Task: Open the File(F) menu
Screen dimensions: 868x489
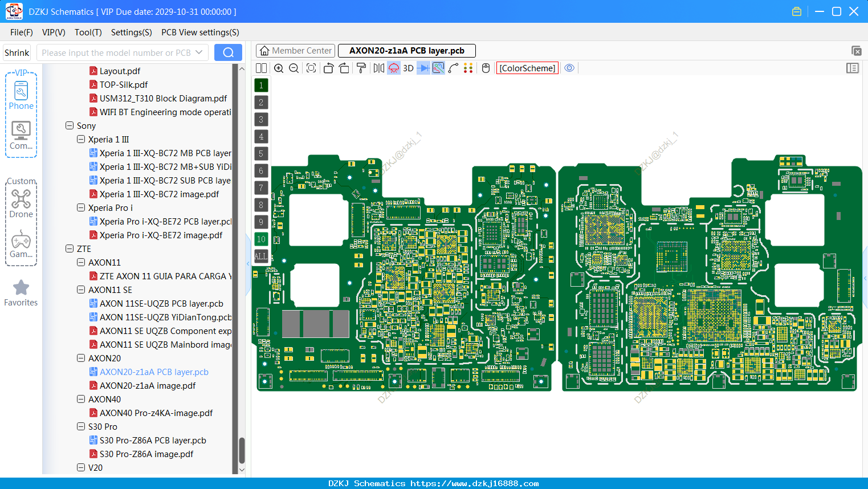Action: coord(22,32)
